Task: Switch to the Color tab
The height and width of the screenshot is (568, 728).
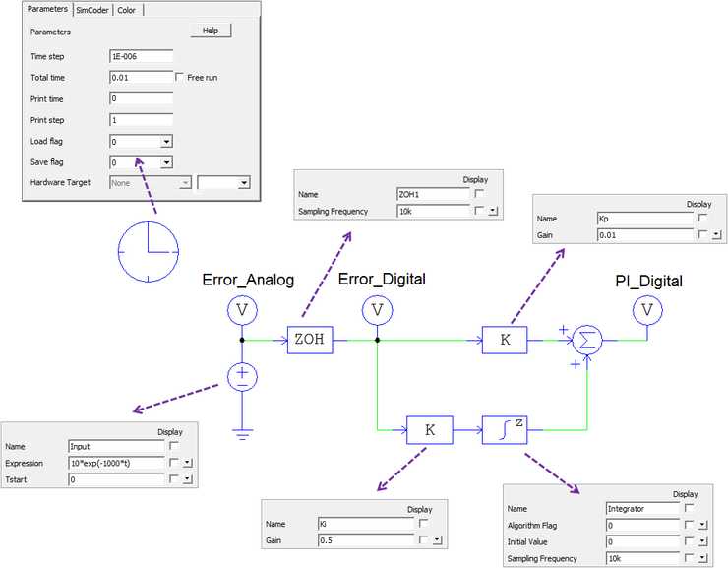Action: pos(128,10)
